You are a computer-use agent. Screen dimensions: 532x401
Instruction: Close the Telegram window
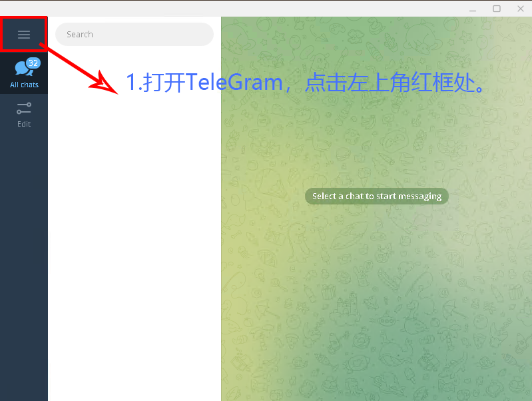tap(521, 9)
